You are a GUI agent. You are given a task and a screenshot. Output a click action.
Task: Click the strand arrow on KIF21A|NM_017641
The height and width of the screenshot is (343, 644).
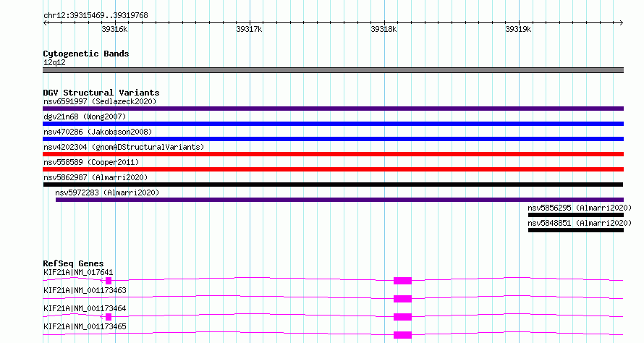[x=102, y=281]
